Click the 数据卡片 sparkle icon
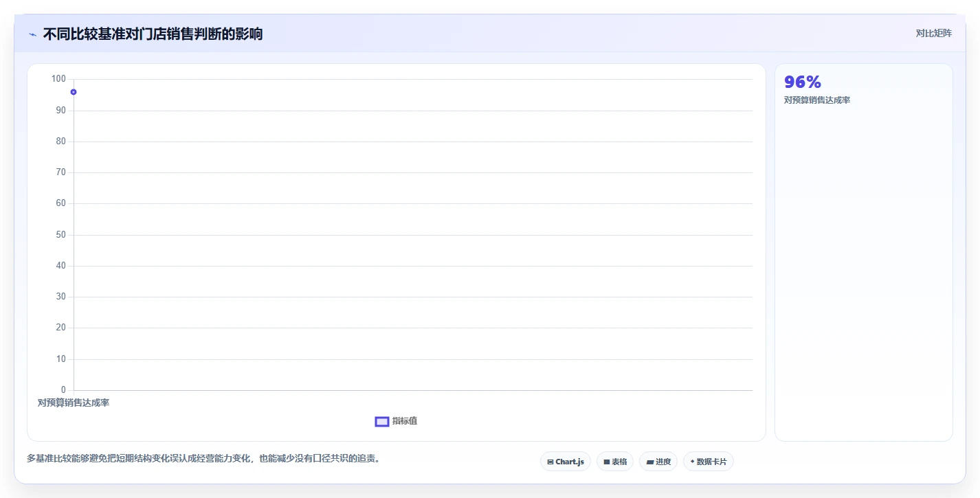The height and width of the screenshot is (498, 980). [692, 462]
